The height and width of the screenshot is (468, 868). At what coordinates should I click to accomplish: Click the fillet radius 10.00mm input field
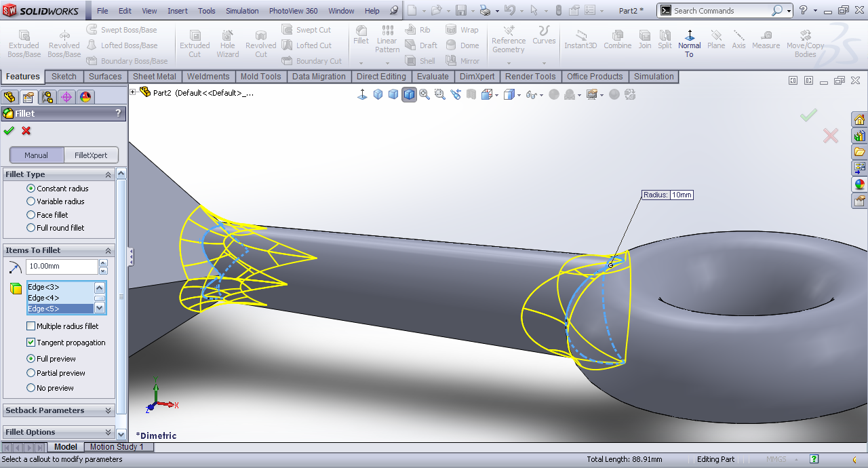[62, 267]
